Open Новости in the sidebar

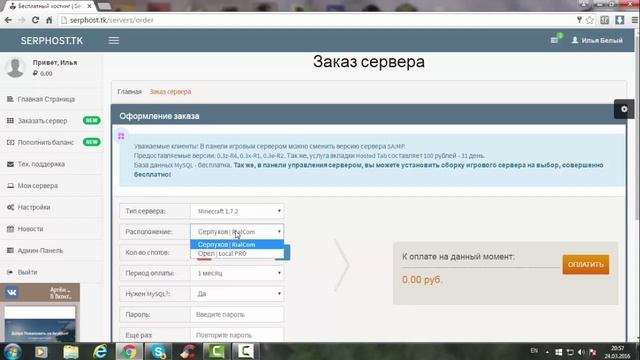point(30,229)
